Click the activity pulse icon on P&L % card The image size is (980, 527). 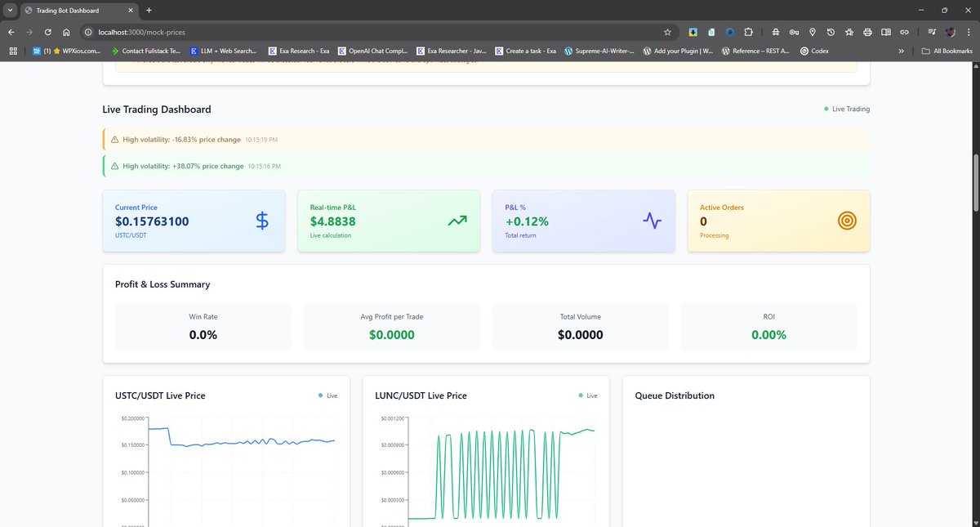pos(652,221)
